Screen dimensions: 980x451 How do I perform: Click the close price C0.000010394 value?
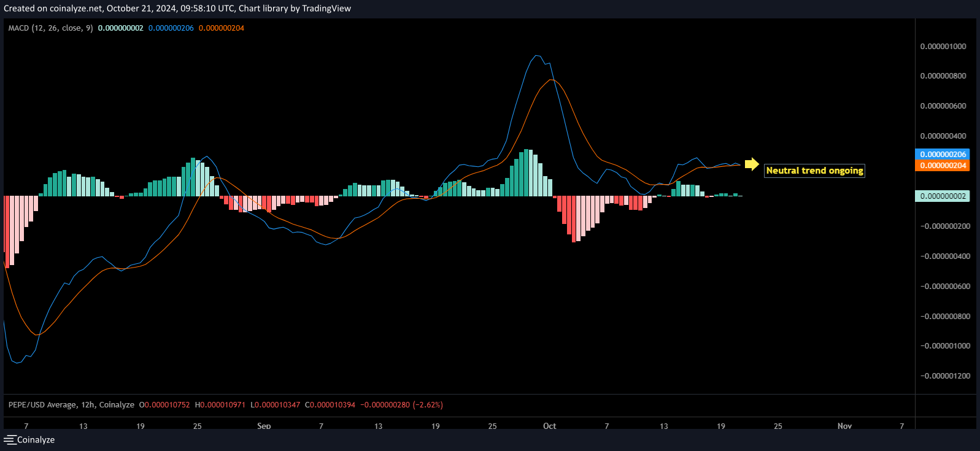pos(330,405)
